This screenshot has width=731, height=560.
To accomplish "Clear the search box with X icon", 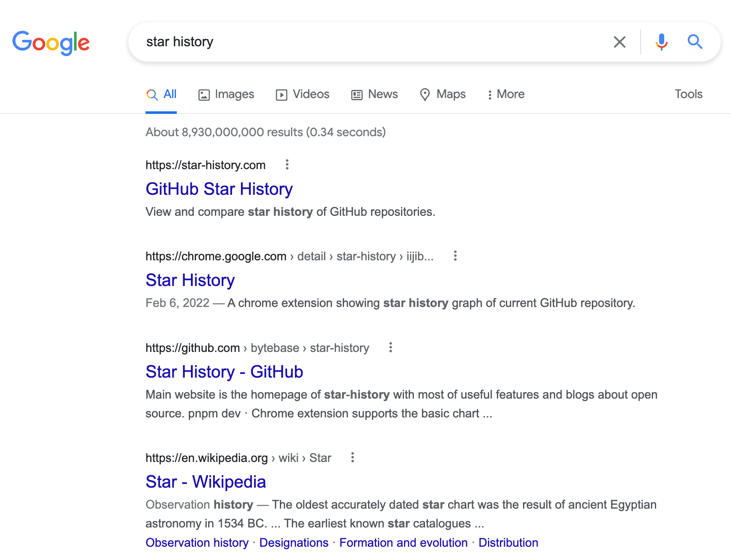I will click(619, 42).
